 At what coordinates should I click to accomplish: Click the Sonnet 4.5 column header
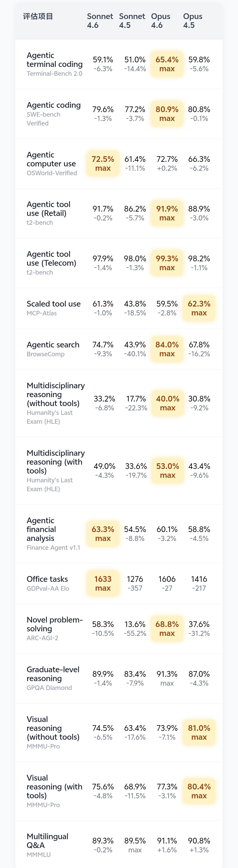(x=132, y=21)
